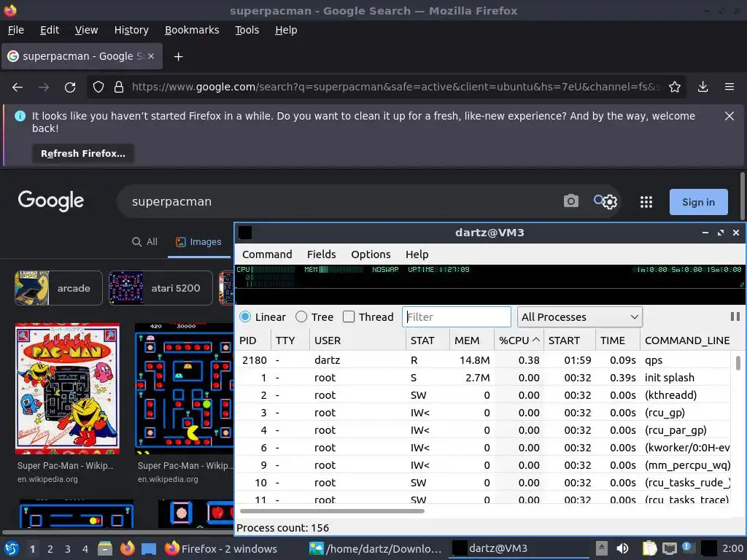Open Firefox downloads panel

[x=703, y=87]
